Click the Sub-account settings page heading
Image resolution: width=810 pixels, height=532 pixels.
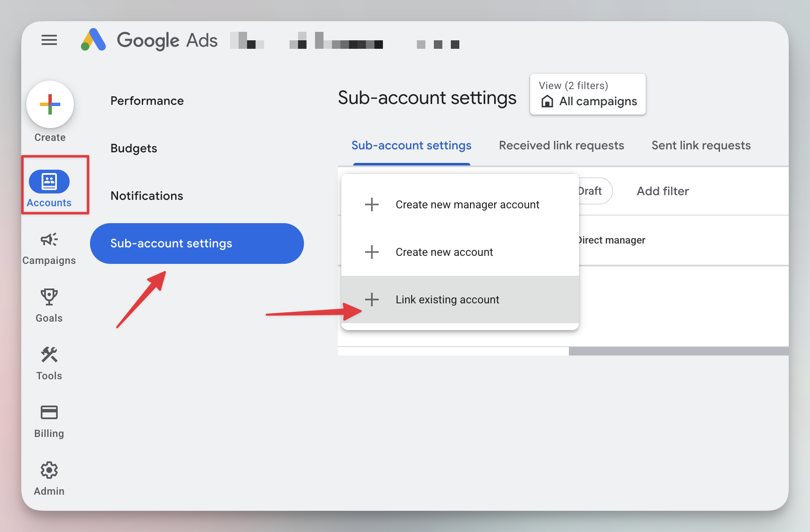coord(427,98)
